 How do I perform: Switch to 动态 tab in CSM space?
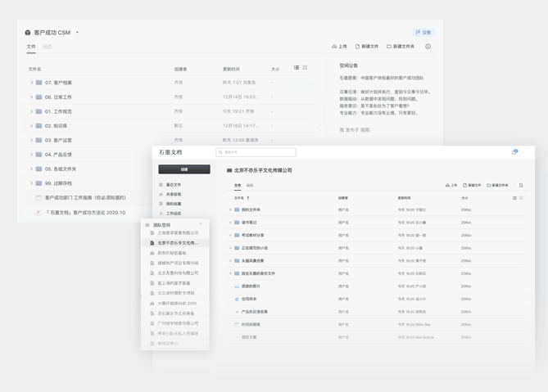(x=48, y=47)
